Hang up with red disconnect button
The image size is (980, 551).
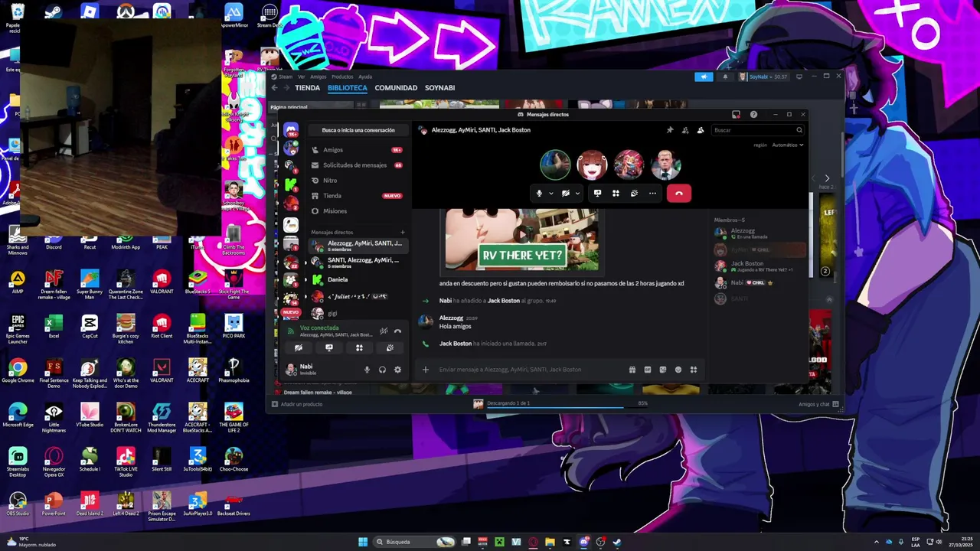[679, 194]
